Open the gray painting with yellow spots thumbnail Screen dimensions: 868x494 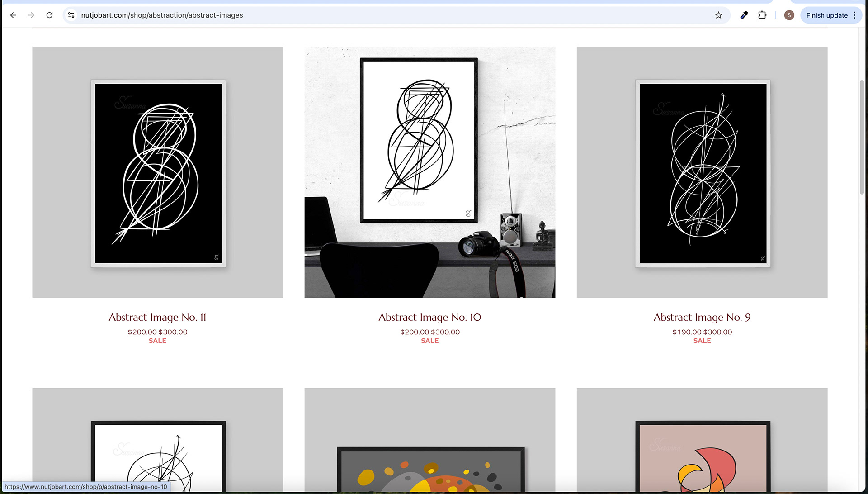coord(430,440)
